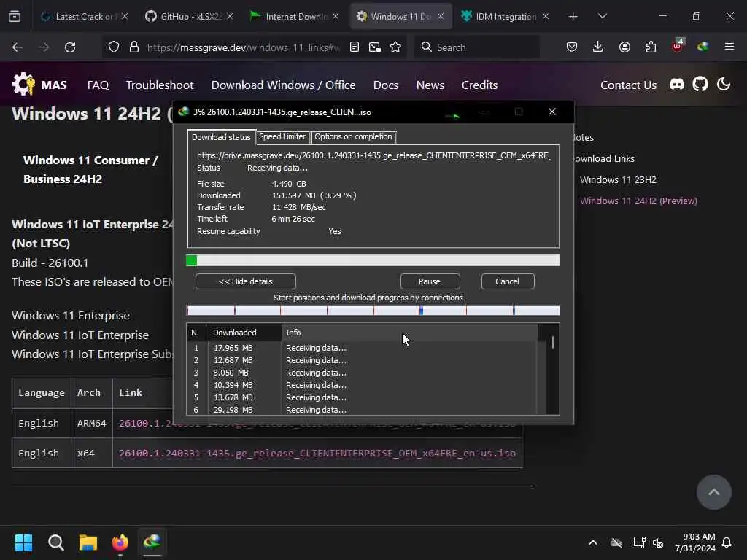This screenshot has height=560, width=747.
Task: Click the address bar URL field
Action: (244, 47)
